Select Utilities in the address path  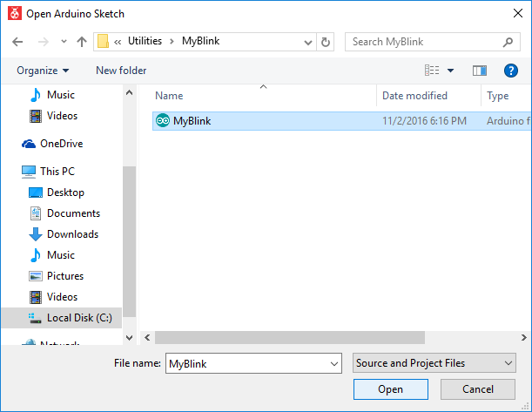(145, 41)
